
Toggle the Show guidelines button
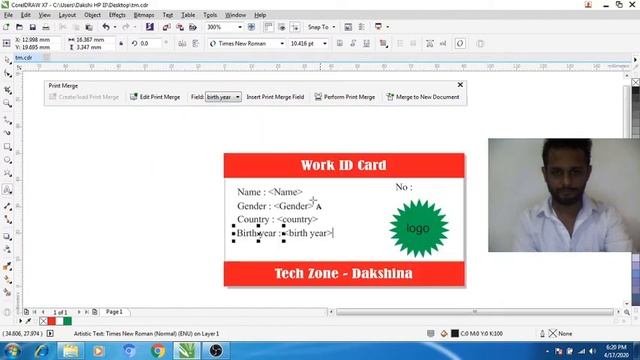pos(295,27)
